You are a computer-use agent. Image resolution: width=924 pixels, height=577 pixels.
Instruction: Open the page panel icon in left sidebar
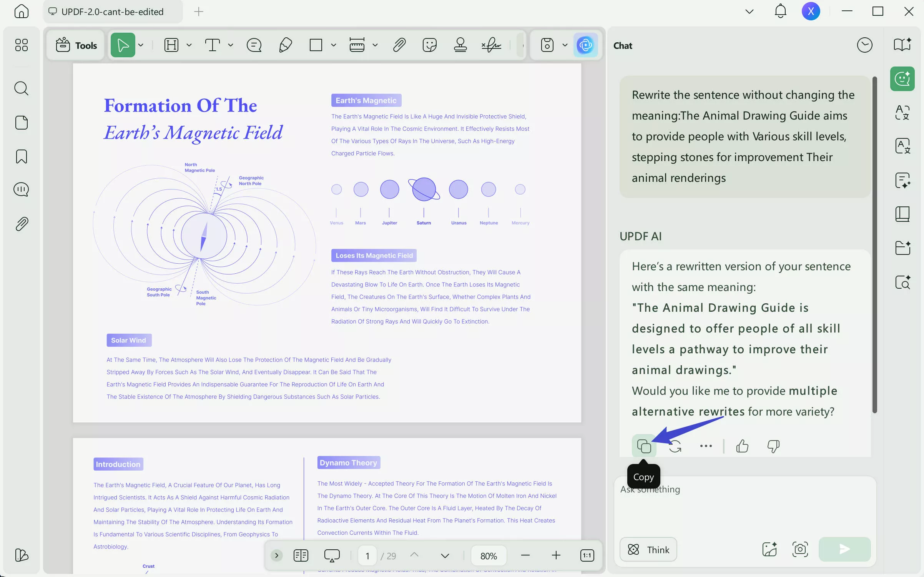point(21,123)
